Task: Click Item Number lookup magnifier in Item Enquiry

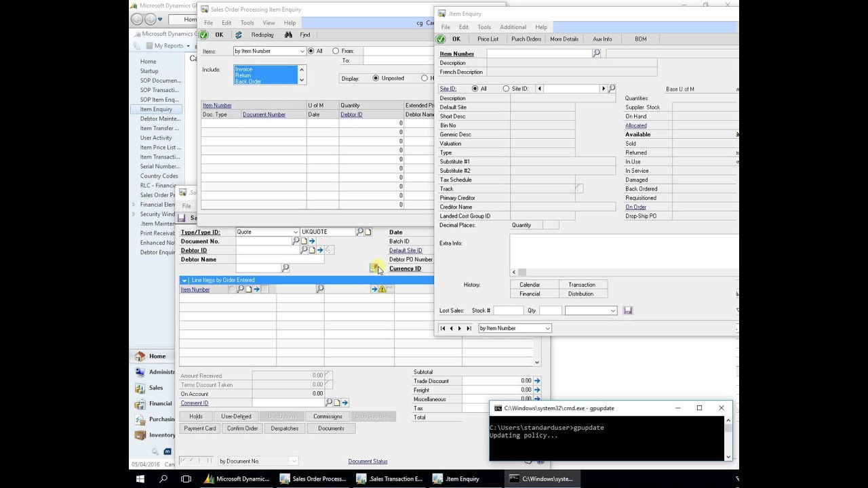Action: click(x=597, y=53)
